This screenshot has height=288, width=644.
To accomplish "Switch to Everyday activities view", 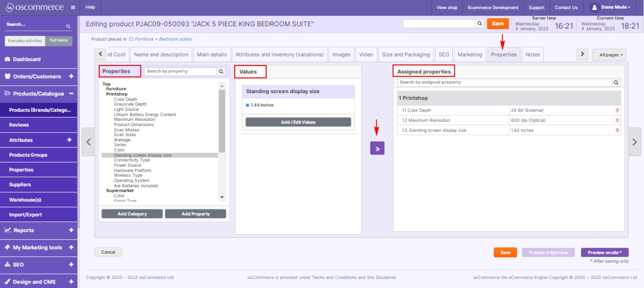I will 25,41.
